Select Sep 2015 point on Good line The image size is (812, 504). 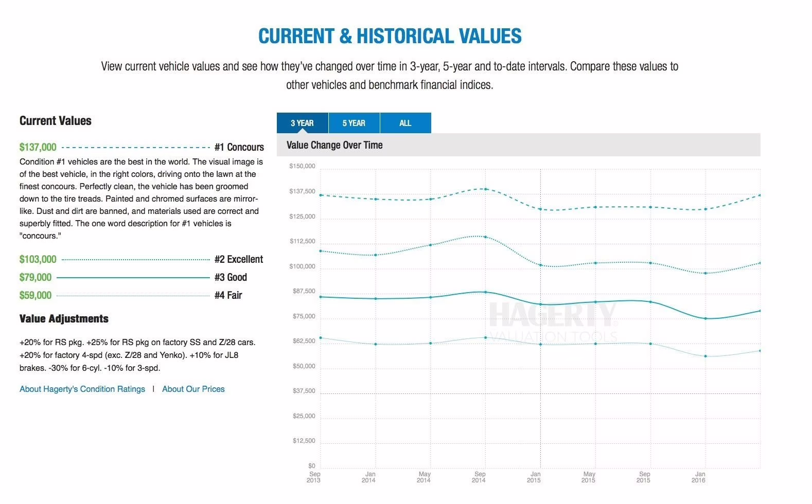(x=650, y=302)
